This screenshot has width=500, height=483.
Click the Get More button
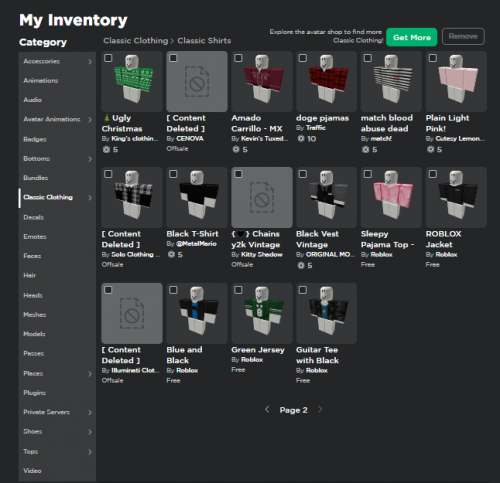[x=412, y=37]
